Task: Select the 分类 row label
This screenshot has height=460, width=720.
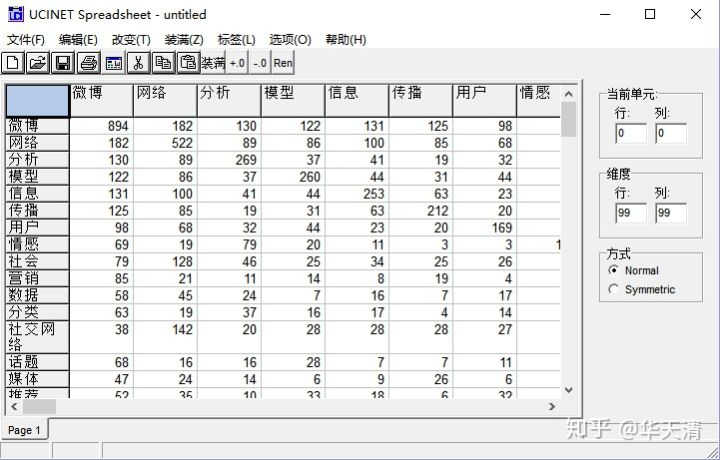Action: click(38, 313)
